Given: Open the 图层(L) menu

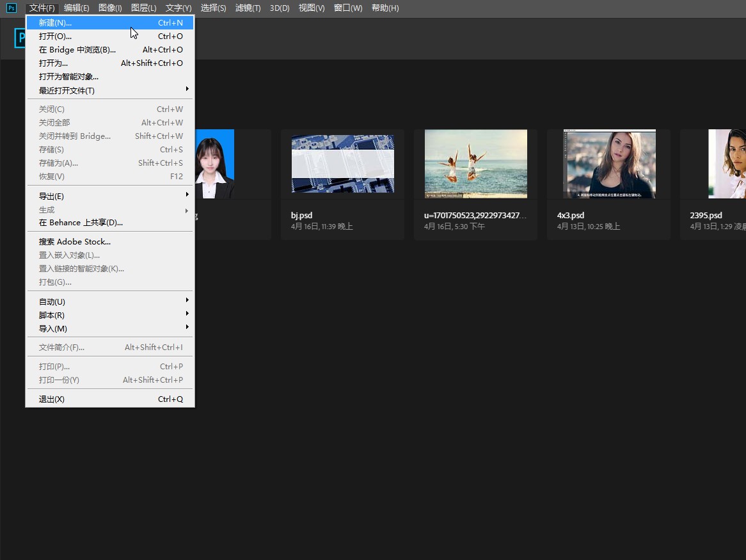Looking at the screenshot, I should click(x=144, y=8).
